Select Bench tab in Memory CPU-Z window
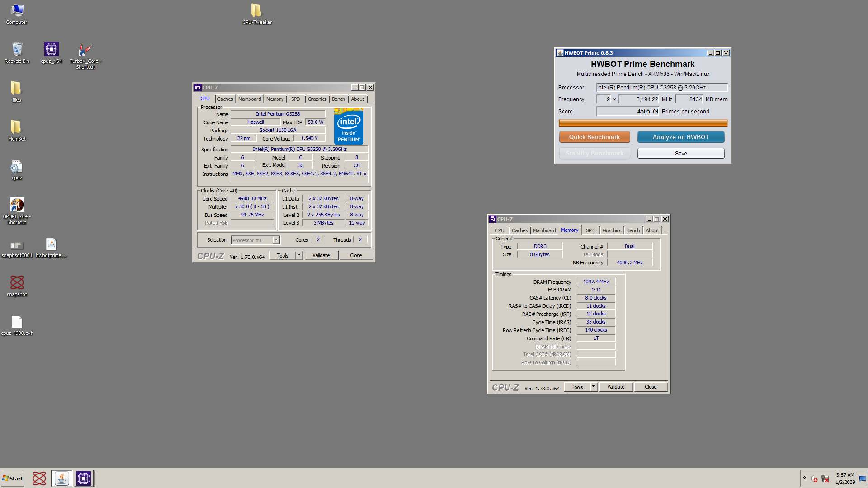Viewport: 868px width, 488px height. (x=633, y=230)
